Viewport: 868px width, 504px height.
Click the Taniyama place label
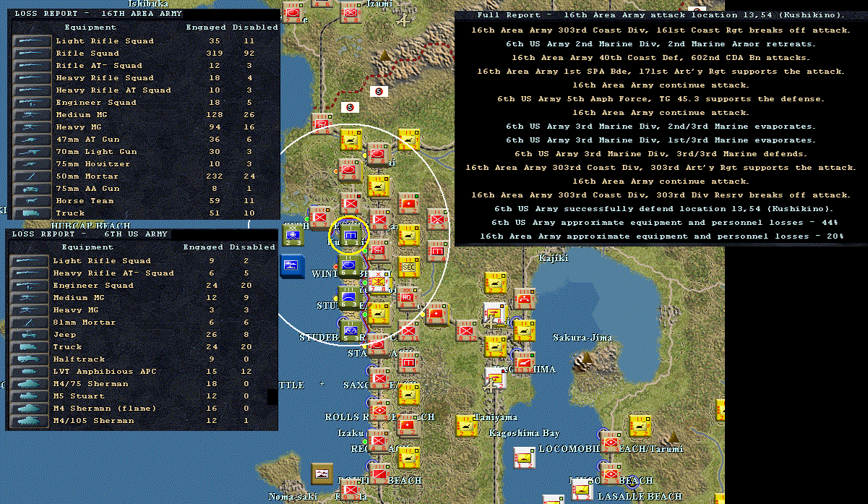(x=495, y=417)
